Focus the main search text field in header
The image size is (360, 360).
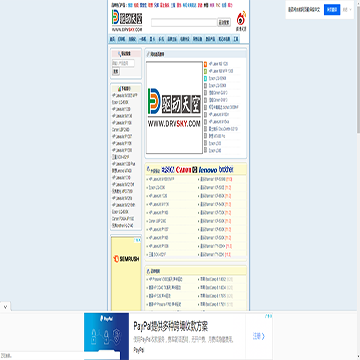pos(184,23)
